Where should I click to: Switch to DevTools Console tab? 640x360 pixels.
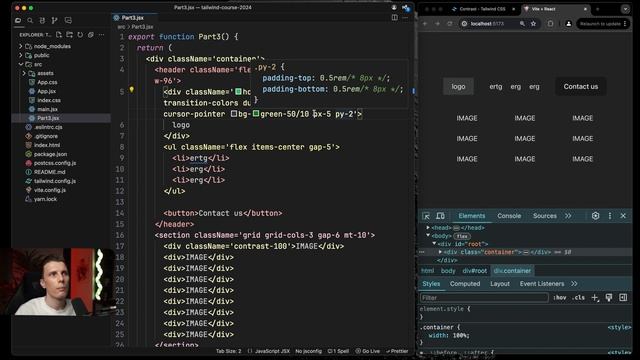[x=509, y=216]
